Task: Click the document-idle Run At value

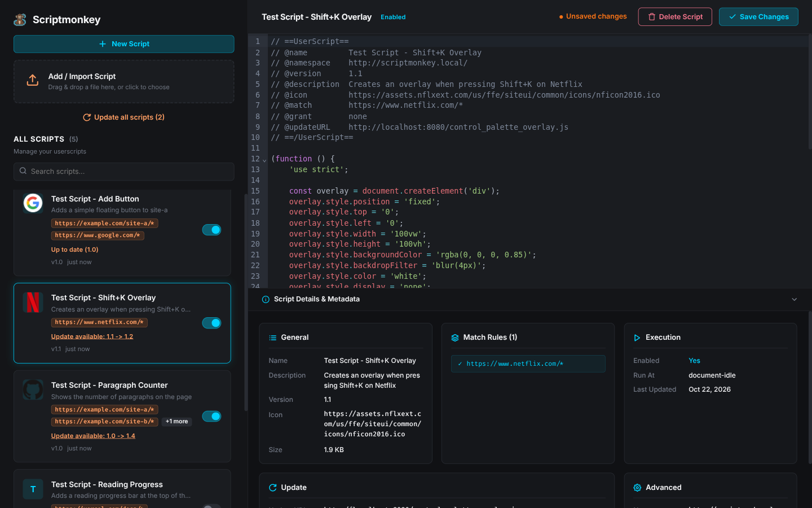Action: pyautogui.click(x=712, y=375)
